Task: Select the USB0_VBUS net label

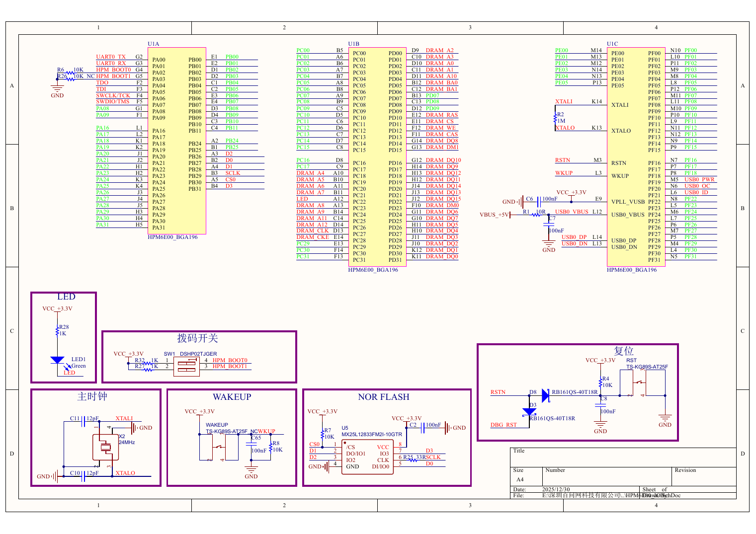Action: click(x=572, y=212)
